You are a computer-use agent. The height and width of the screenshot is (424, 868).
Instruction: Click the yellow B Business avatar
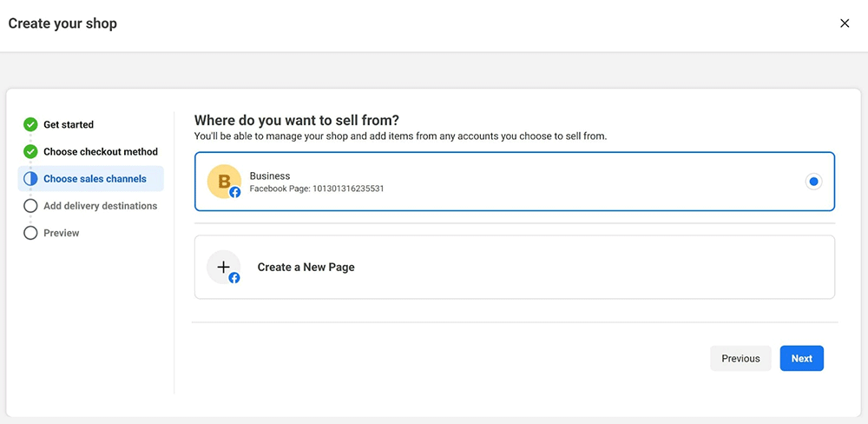(x=223, y=181)
